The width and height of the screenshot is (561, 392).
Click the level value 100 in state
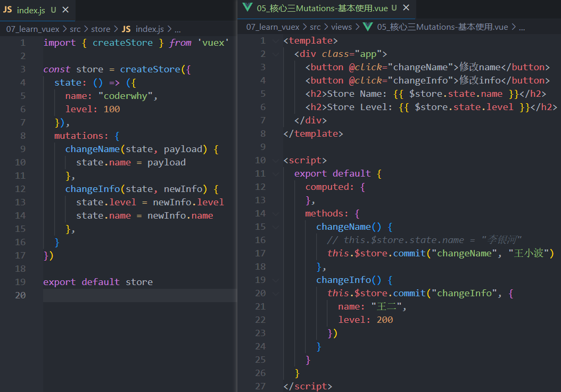point(112,110)
